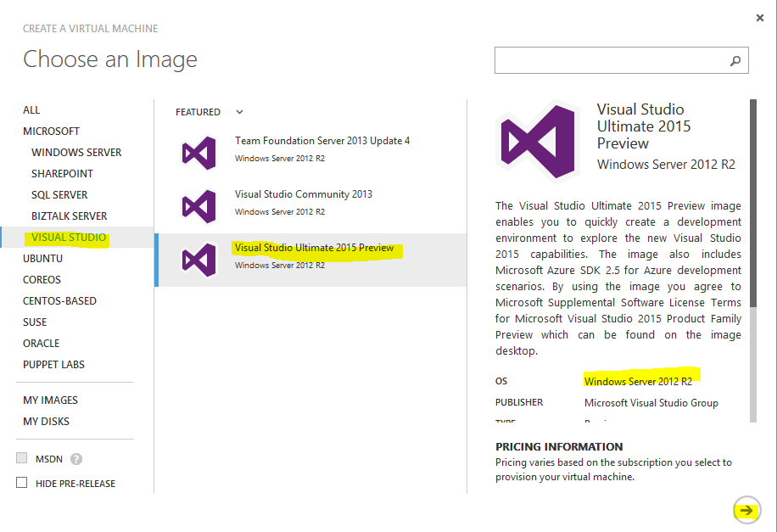Image resolution: width=777 pixels, height=532 pixels.
Task: Select the ALL image category
Action: 31,110
